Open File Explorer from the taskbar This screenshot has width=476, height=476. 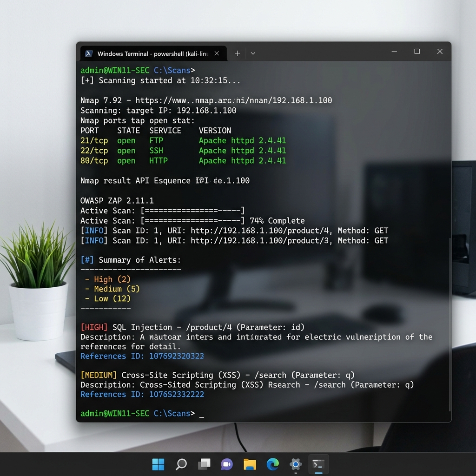coord(250,464)
